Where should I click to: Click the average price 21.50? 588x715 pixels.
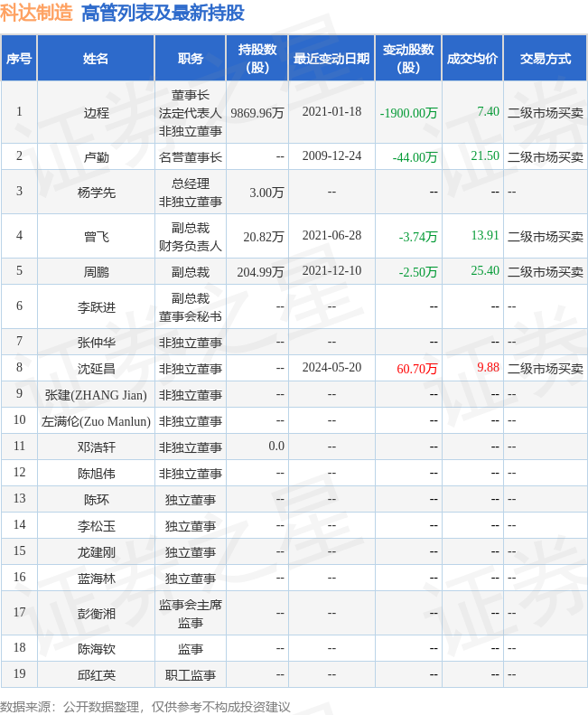click(x=485, y=156)
